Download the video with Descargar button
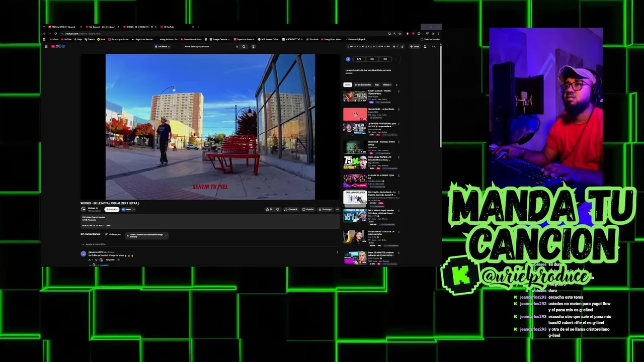 (326, 209)
